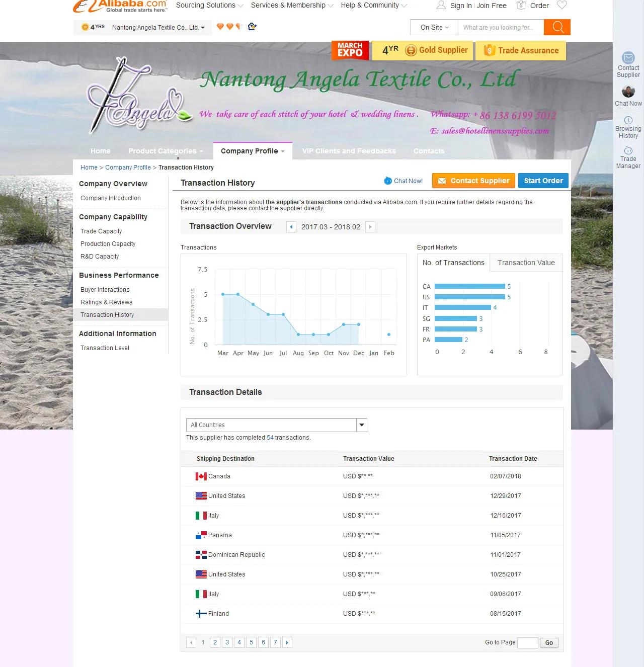Open R&D Capacity sidebar link
Screen dimensions: 644x667
(100, 257)
